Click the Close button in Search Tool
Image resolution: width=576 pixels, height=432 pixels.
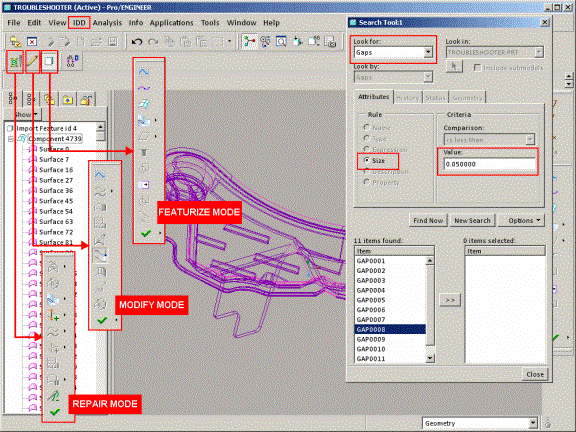pos(535,374)
